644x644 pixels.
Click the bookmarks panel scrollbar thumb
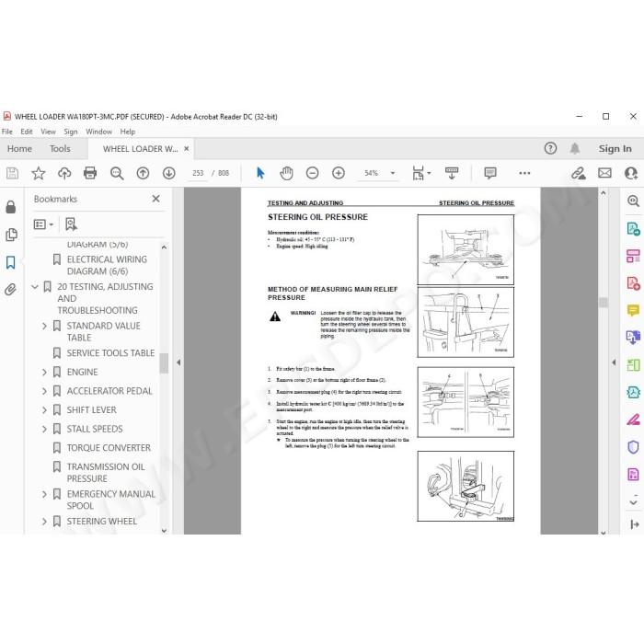pos(164,363)
